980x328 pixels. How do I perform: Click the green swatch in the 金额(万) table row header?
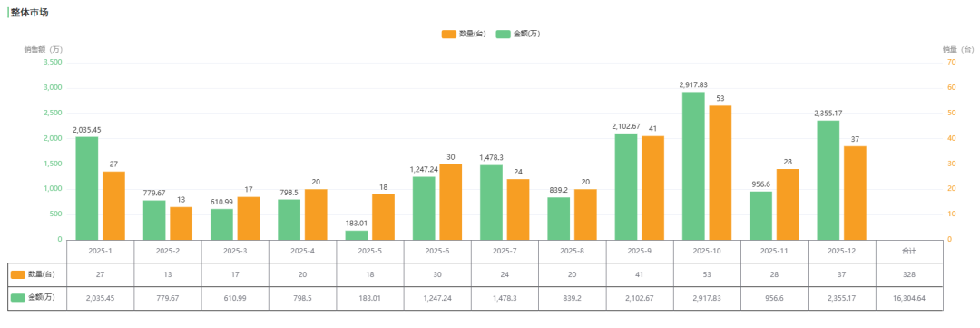17,298
